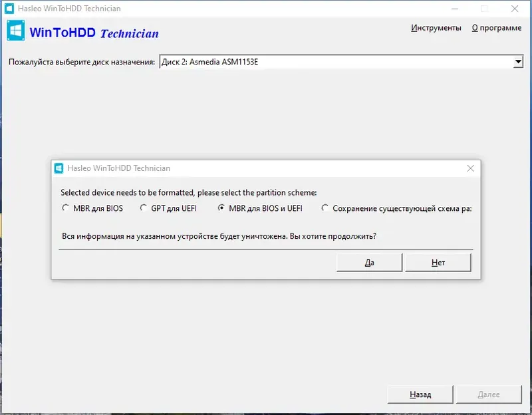Screen dimensions: 532x415
Task: Click the 'Selected device needs to be formatted' text
Action: 189,193
